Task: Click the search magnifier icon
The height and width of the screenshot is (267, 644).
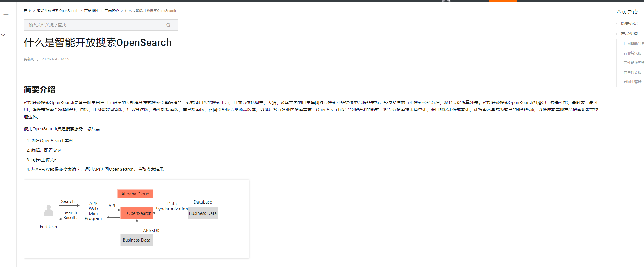Action: (x=168, y=25)
